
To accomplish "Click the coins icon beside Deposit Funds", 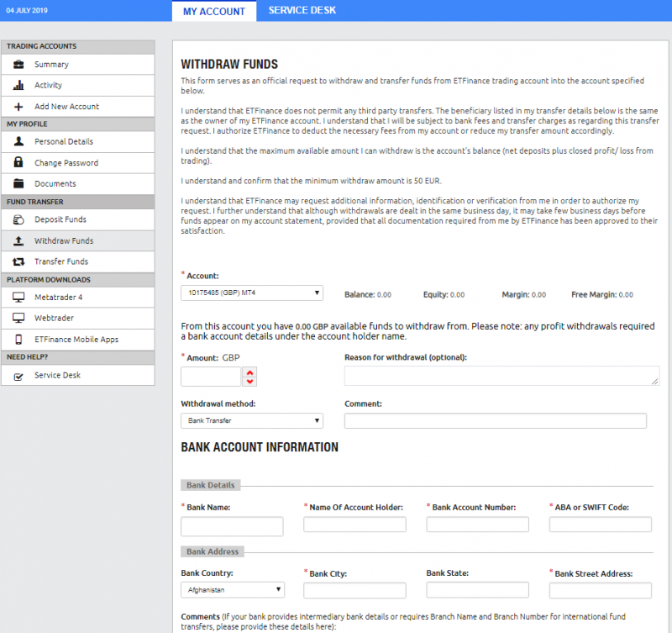I will pyautogui.click(x=18, y=219).
